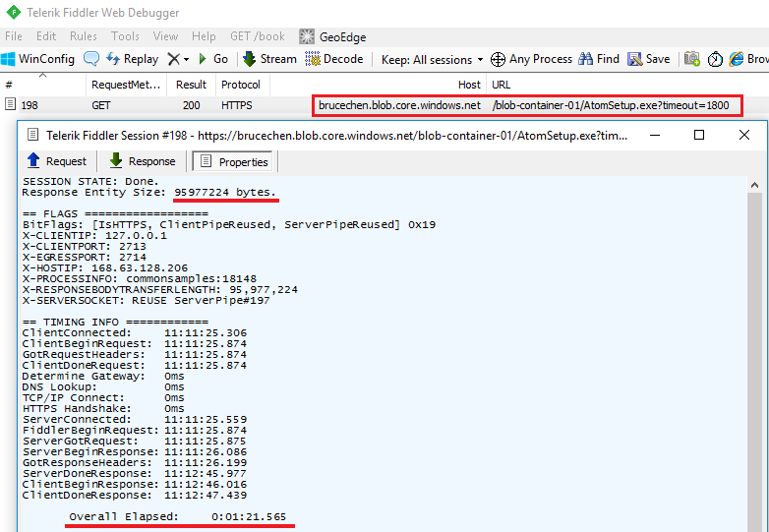Click the ClientConnected timing line
The image size is (769, 532).
click(135, 333)
